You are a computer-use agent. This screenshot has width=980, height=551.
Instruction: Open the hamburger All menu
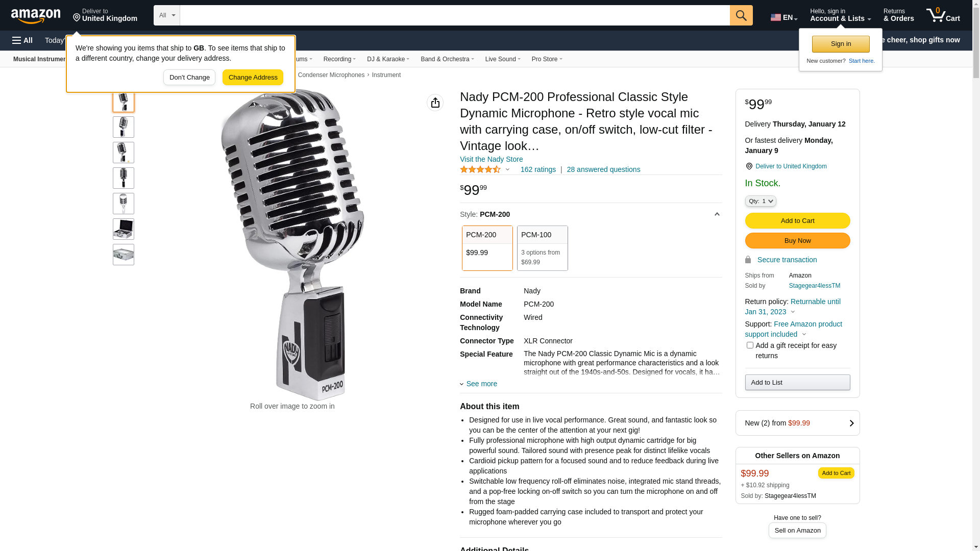coord(22,40)
